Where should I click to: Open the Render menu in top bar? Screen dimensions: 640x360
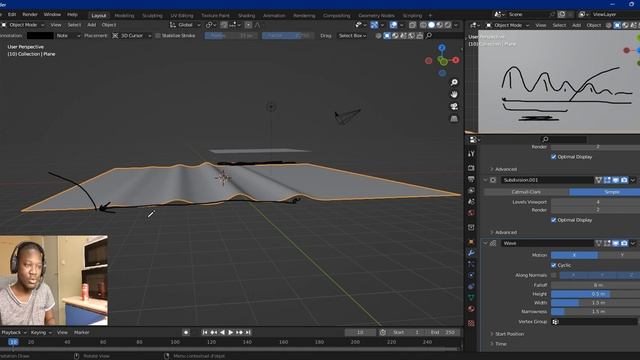coord(30,14)
